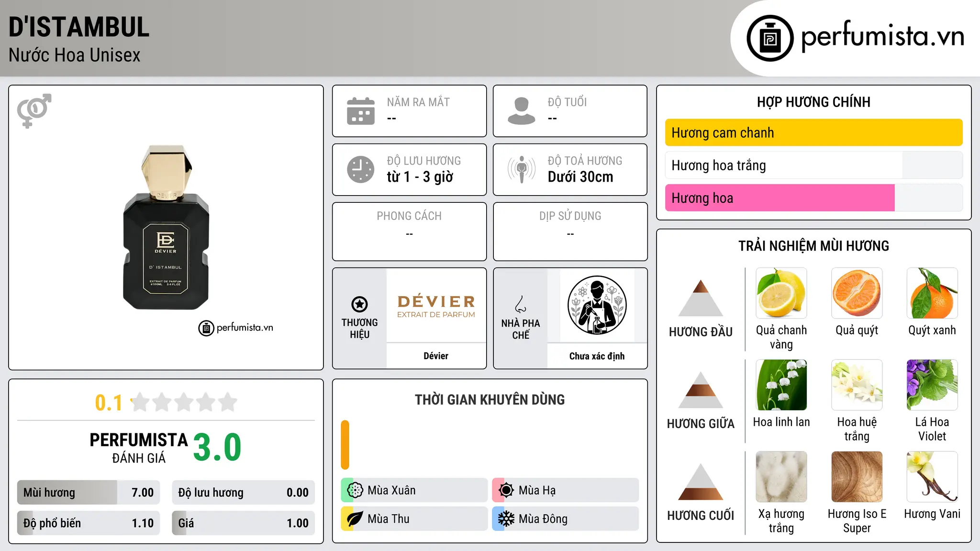Image resolution: width=980 pixels, height=551 pixels.
Task: Click the Mùi hương 7.00 rating bar
Action: point(89,492)
